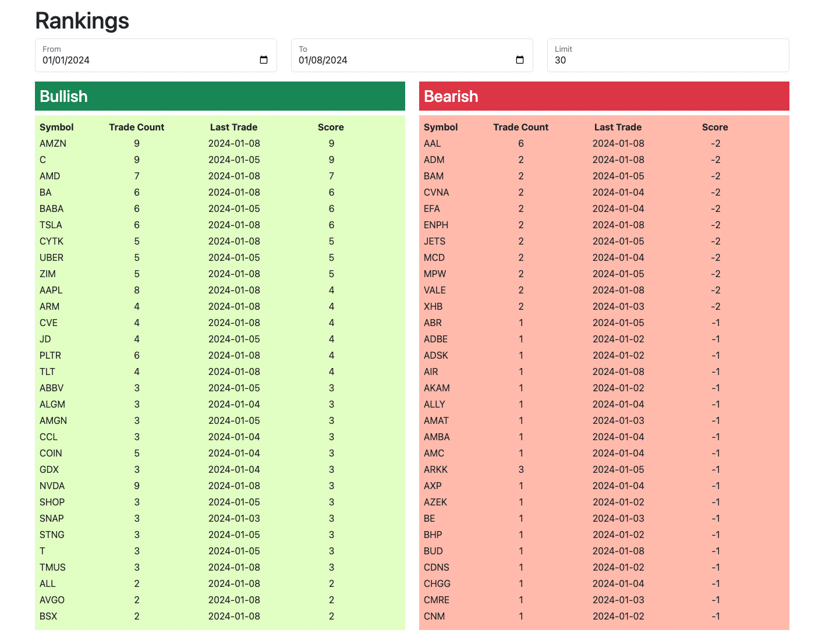Click the Bearish Symbol column header

[441, 127]
